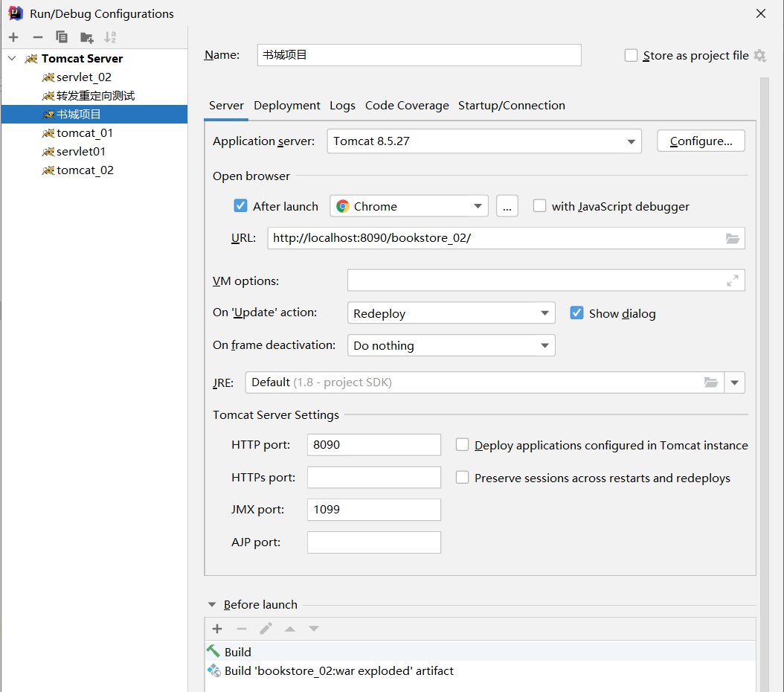This screenshot has width=784, height=692.
Task: Click the HTTP port field
Action: tap(374, 445)
